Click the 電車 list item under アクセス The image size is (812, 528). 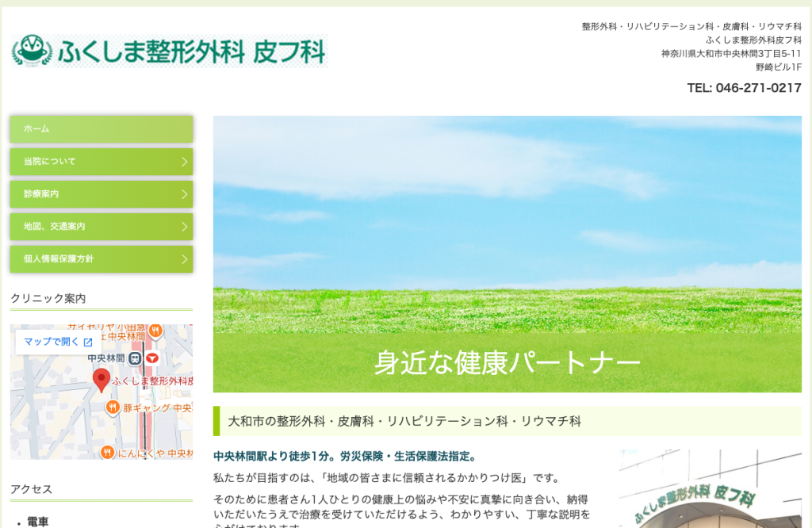pyautogui.click(x=38, y=522)
